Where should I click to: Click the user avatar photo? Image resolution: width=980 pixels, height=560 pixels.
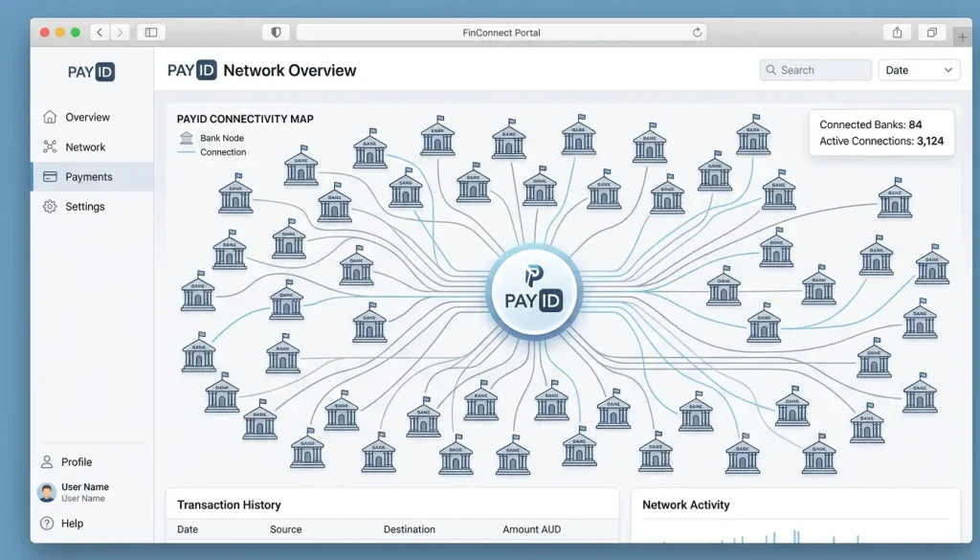[x=47, y=492]
